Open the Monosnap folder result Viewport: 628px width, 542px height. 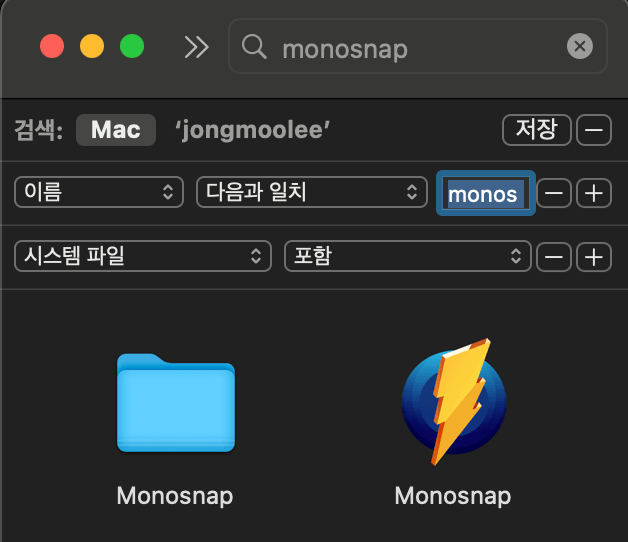pos(176,403)
